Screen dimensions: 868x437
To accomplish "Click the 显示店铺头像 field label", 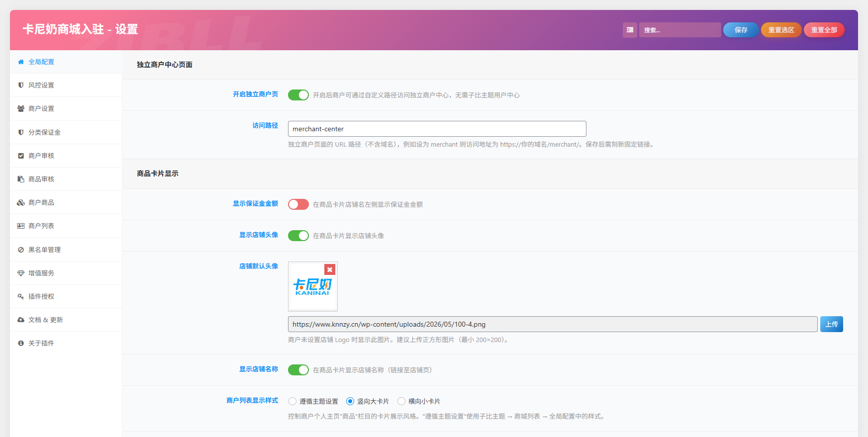I will (259, 235).
